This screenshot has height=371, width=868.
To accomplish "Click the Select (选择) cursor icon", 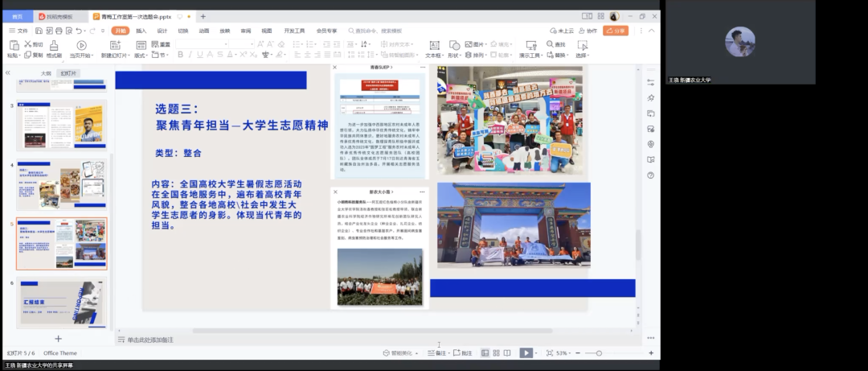I will [582, 45].
